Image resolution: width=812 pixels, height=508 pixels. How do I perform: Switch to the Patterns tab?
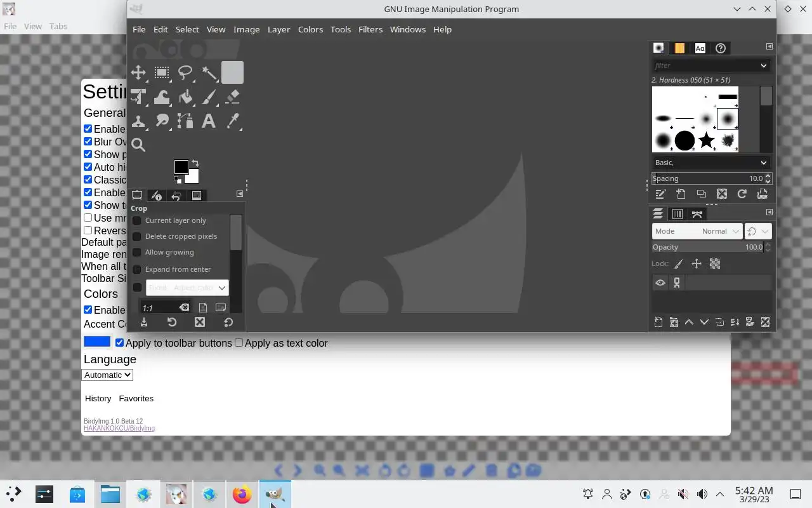pos(679,48)
